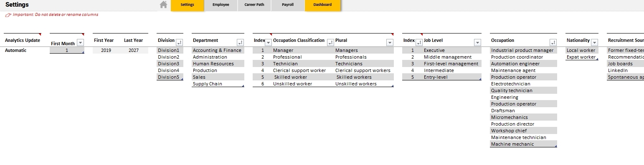Select Division3 cell

pyautogui.click(x=170, y=64)
